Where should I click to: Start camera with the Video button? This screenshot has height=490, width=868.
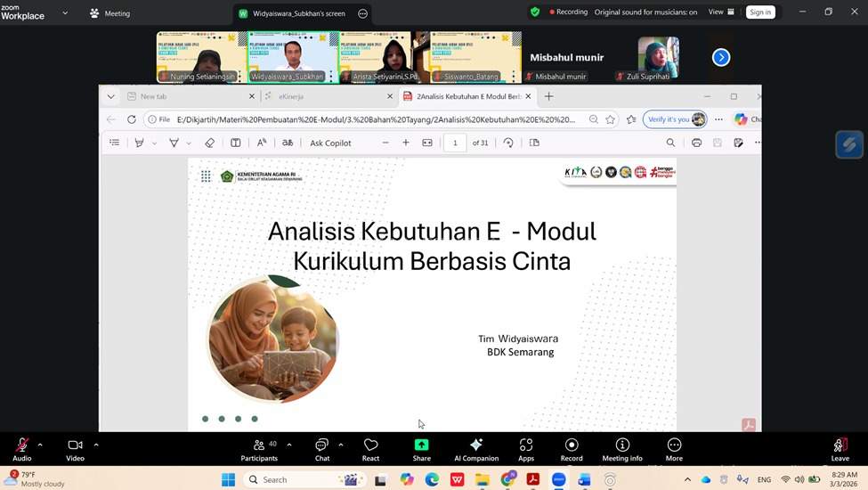pos(75,446)
